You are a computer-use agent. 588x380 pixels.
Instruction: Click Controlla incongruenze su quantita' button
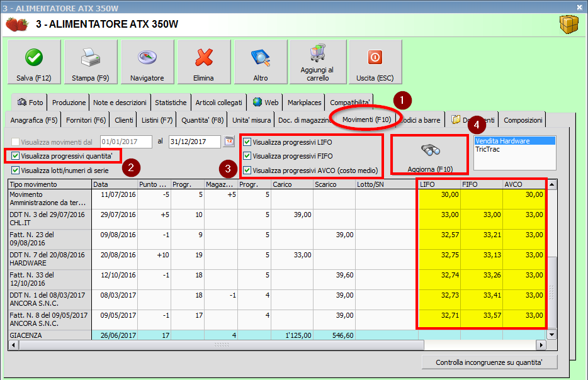(488, 362)
